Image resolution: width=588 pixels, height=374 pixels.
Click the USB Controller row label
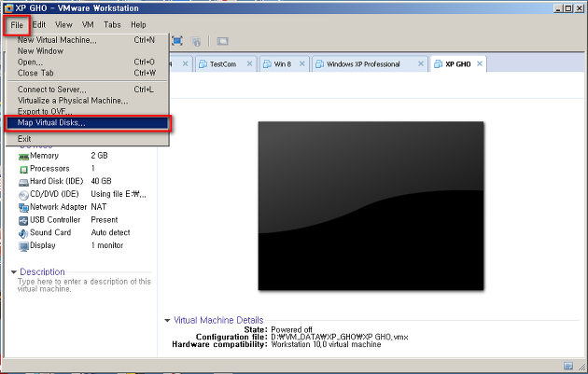55,219
